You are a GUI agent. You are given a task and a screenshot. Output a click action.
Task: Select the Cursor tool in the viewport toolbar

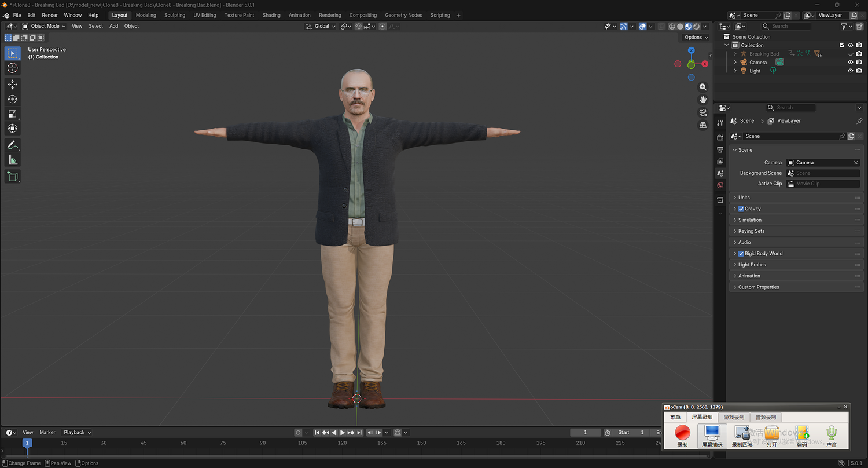(12, 68)
